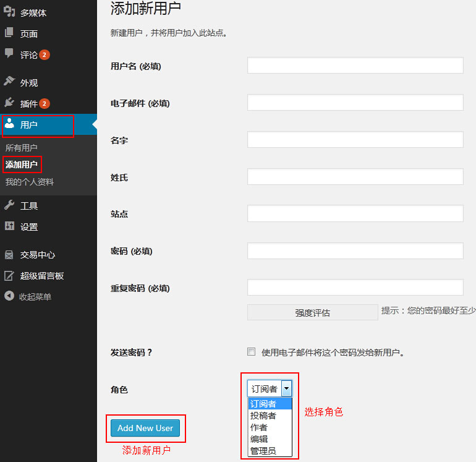Click the Comments (评论) speech bubble icon
The image size is (476, 462).
click(x=9, y=54)
